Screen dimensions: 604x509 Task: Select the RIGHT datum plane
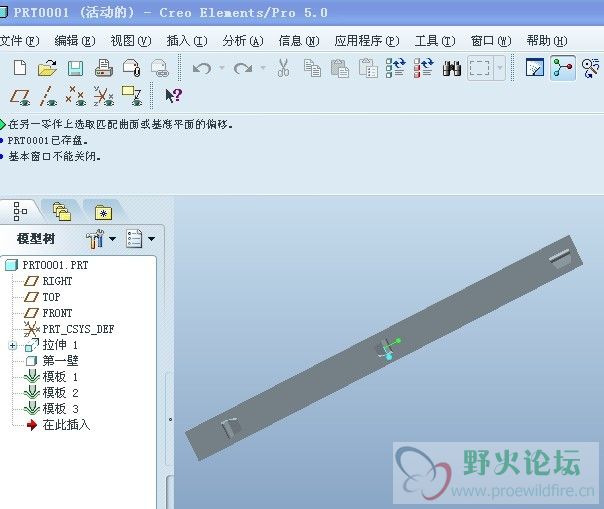pyautogui.click(x=48, y=281)
